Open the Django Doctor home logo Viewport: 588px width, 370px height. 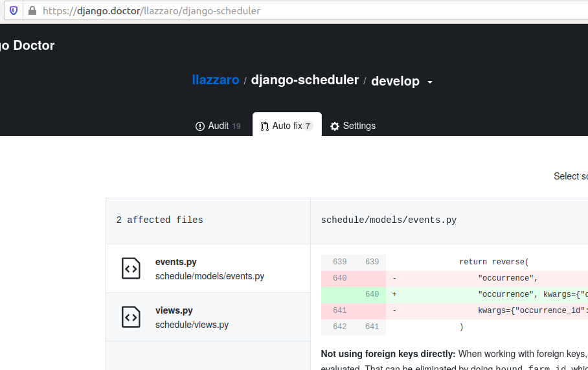click(x=27, y=45)
